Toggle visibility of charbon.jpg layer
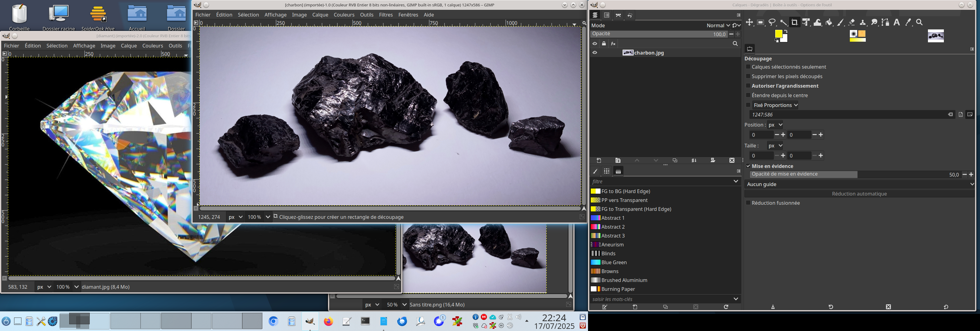Image resolution: width=980 pixels, height=331 pixels. point(595,53)
